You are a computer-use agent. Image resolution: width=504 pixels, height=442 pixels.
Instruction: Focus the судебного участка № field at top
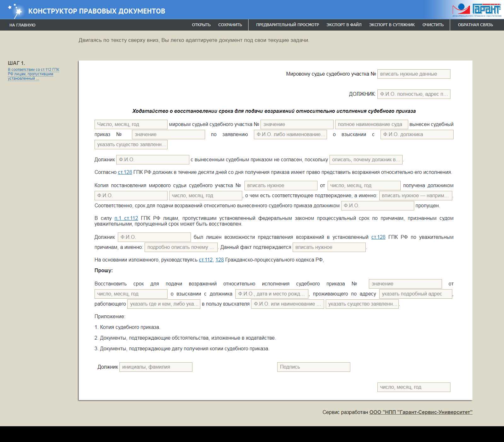point(414,74)
